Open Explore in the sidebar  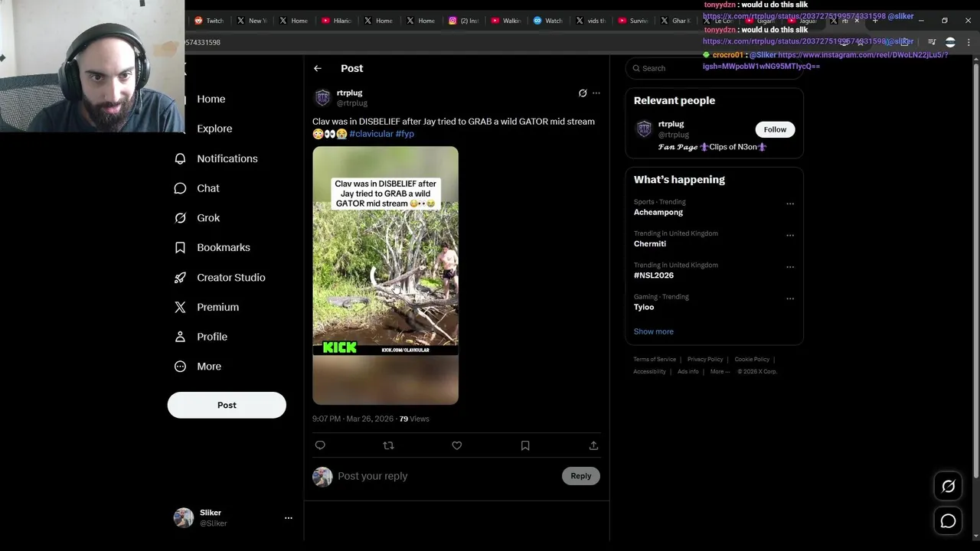pos(214,129)
